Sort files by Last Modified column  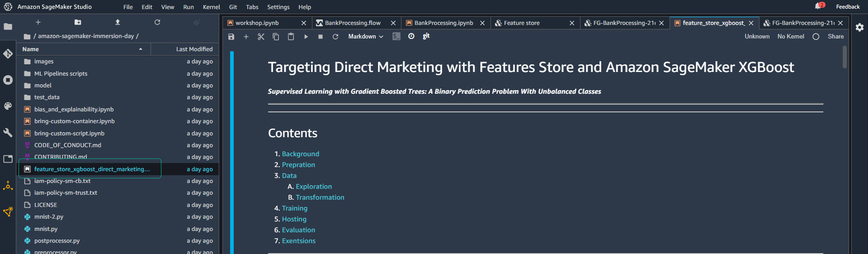click(184, 49)
